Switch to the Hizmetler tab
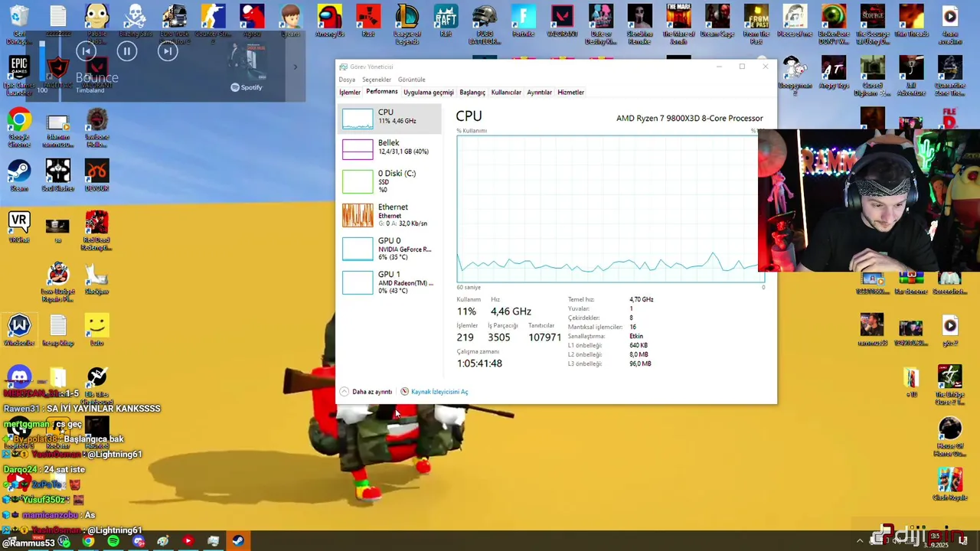 click(570, 93)
